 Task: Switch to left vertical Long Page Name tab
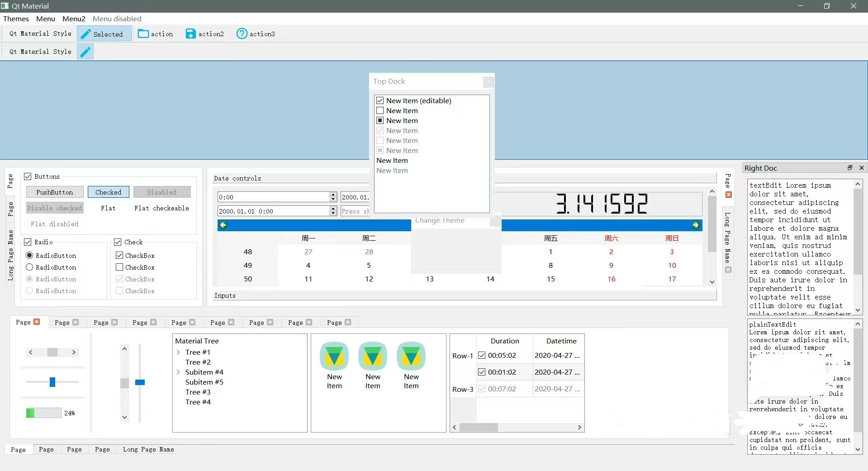[x=11, y=255]
